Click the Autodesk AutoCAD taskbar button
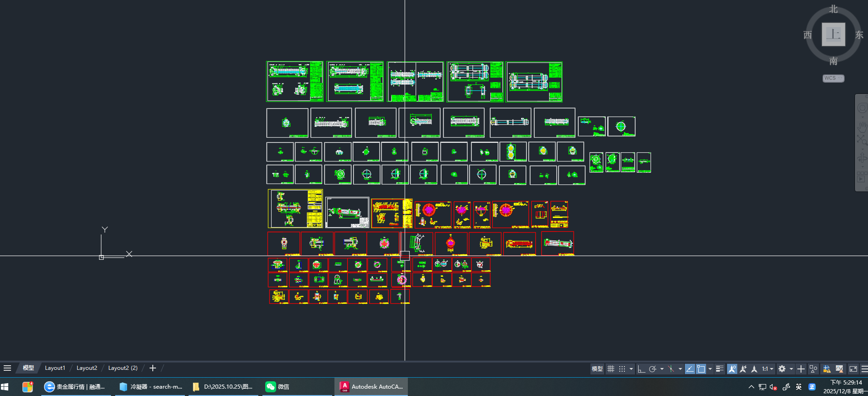The image size is (868, 396). pos(372,387)
